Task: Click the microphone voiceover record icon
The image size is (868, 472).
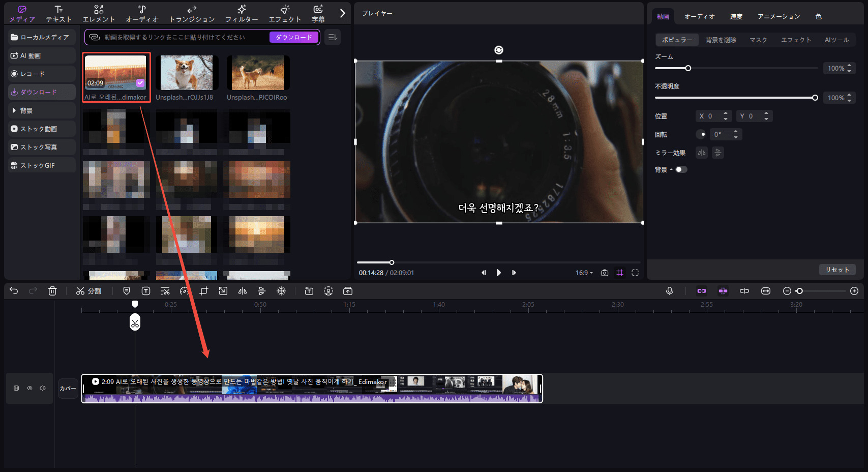Action: coord(670,291)
